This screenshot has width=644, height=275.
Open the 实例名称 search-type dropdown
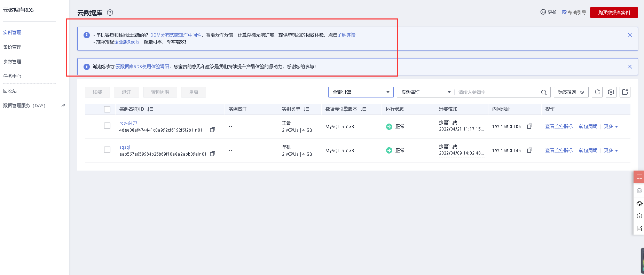(425, 92)
